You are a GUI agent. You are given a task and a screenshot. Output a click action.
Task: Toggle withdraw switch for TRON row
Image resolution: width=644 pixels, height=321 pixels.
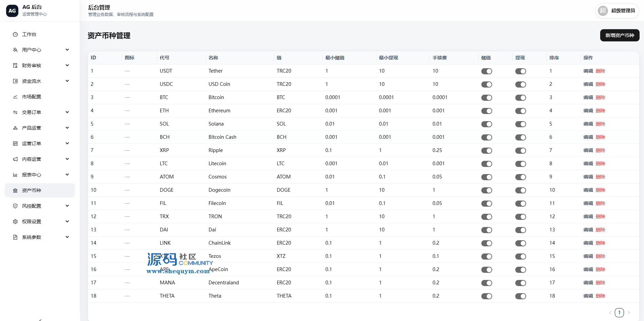click(x=521, y=217)
